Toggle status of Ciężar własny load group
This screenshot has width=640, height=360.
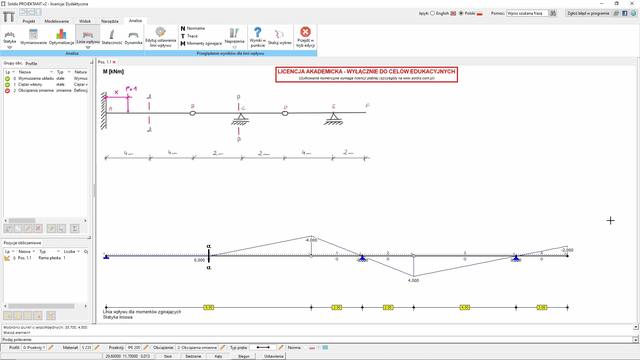[7, 84]
